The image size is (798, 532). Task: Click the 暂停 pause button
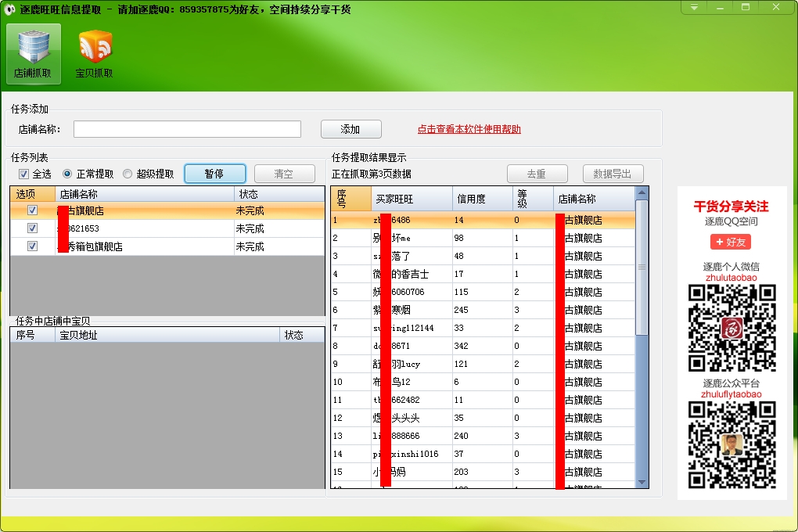(x=215, y=174)
